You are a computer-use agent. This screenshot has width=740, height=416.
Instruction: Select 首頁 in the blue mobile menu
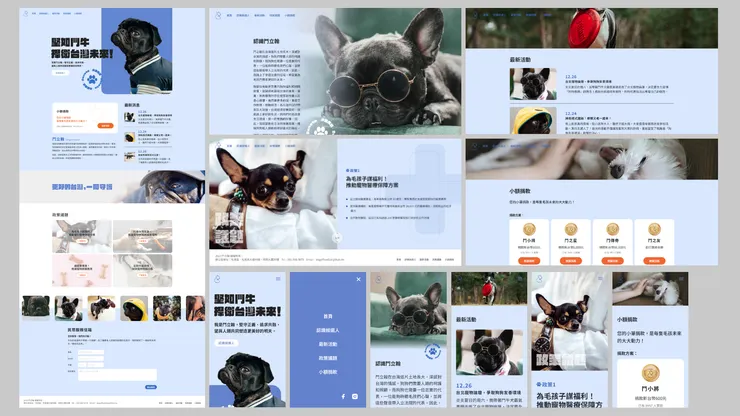coord(328,316)
